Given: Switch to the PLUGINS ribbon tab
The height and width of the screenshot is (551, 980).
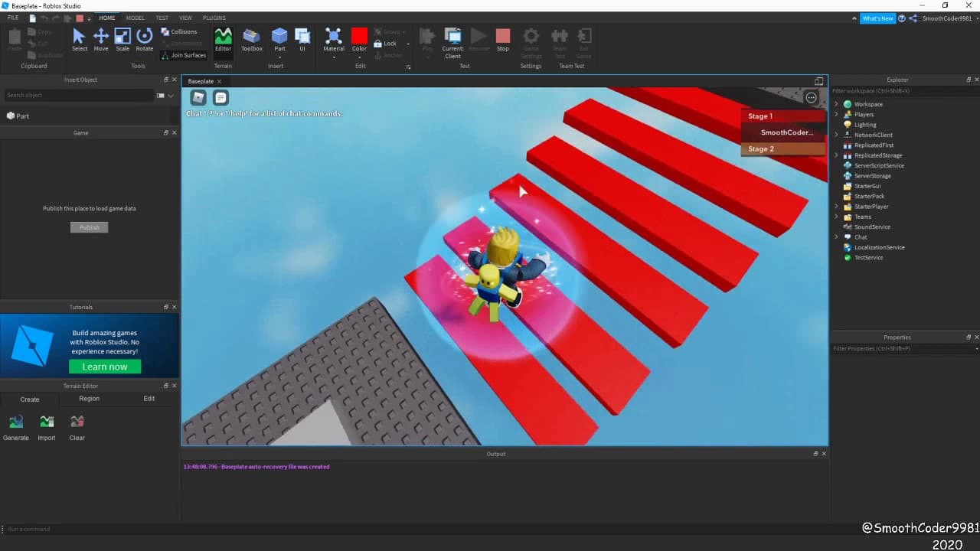Looking at the screenshot, I should tap(214, 18).
